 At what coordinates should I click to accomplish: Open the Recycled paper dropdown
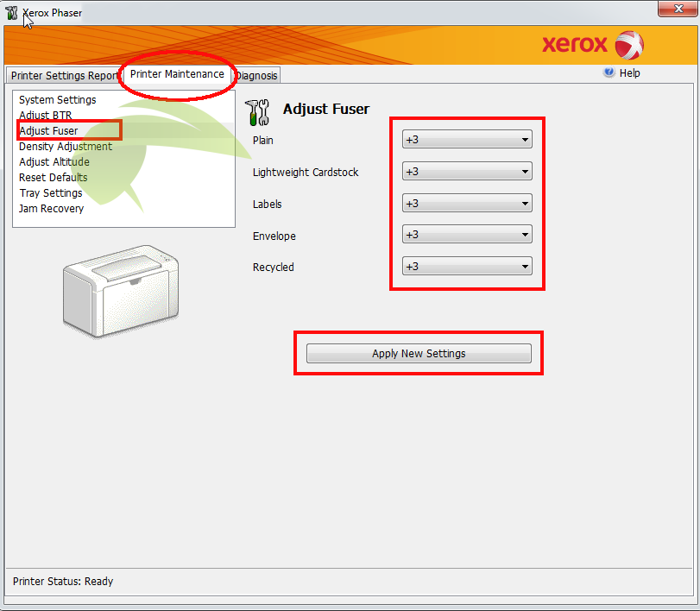(467, 267)
